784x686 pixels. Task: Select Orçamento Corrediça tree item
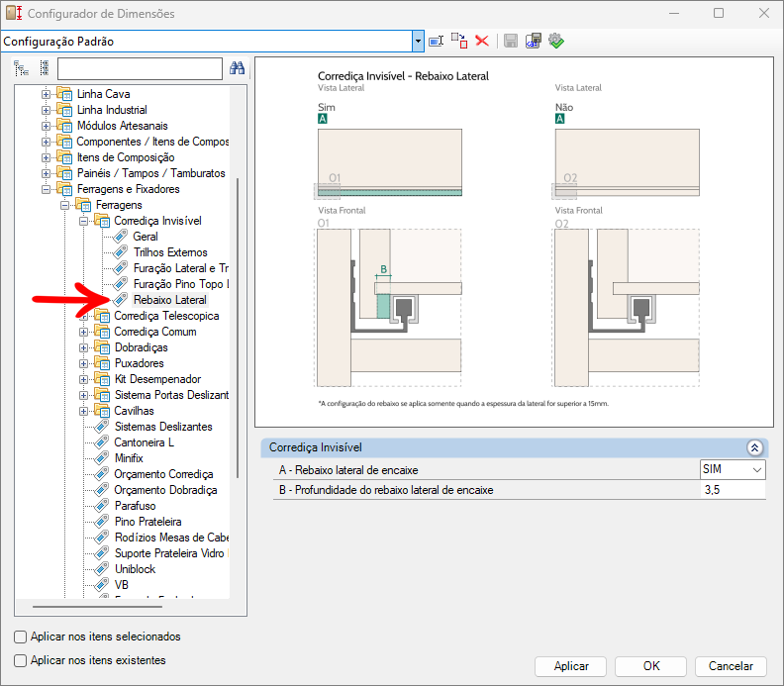pyautogui.click(x=163, y=474)
